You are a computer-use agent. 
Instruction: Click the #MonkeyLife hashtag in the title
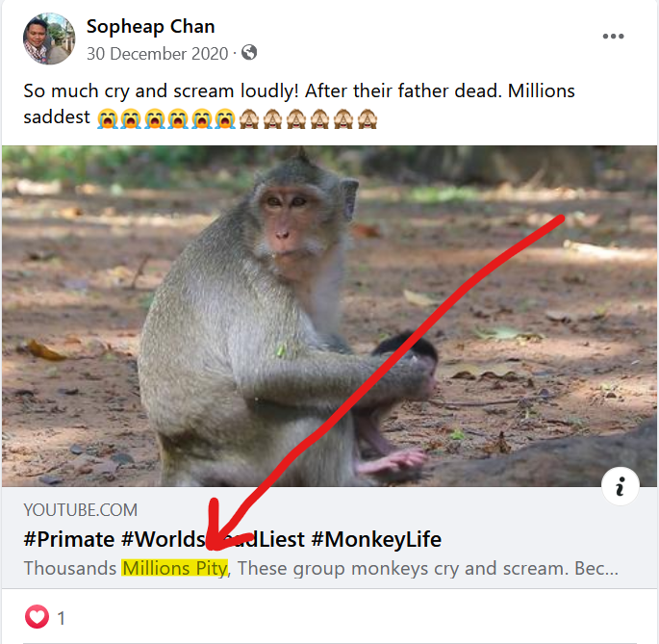377,539
